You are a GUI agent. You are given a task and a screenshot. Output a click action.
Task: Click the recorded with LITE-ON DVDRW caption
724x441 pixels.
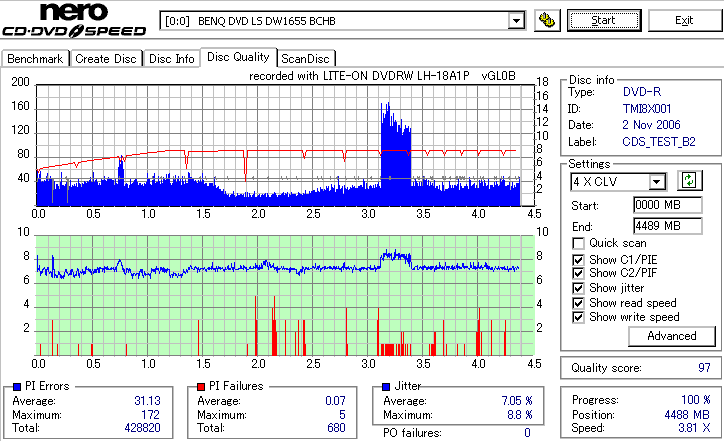[382, 76]
